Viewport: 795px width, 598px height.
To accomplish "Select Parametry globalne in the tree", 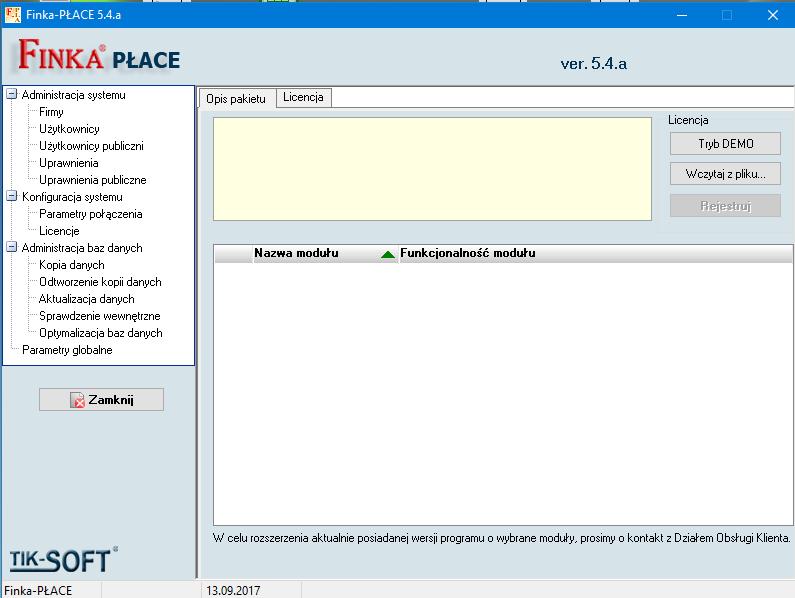I will 67,349.
